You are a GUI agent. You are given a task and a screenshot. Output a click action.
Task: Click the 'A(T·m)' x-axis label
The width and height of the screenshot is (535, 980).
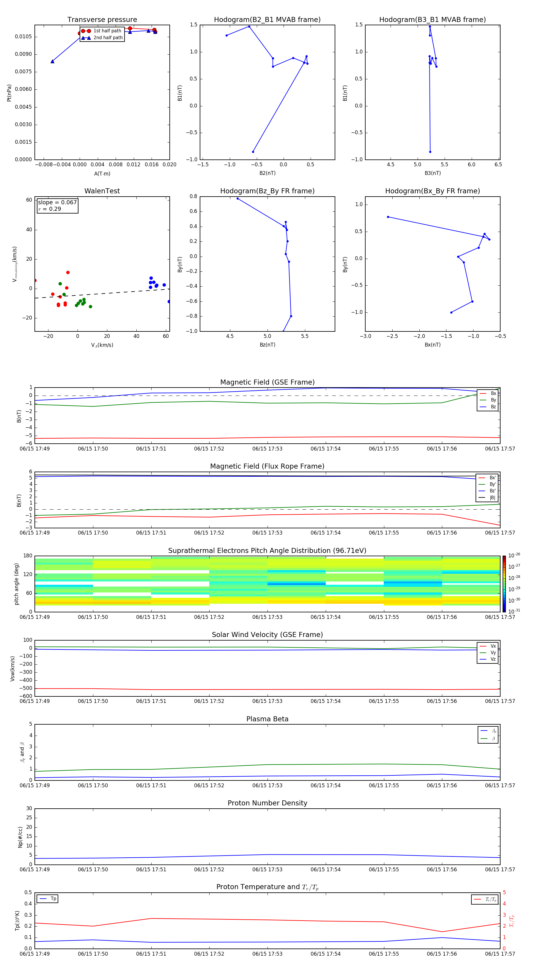click(102, 174)
